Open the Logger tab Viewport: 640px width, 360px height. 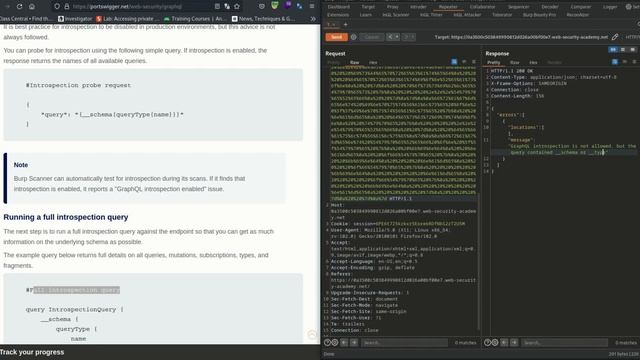(x=610, y=7)
